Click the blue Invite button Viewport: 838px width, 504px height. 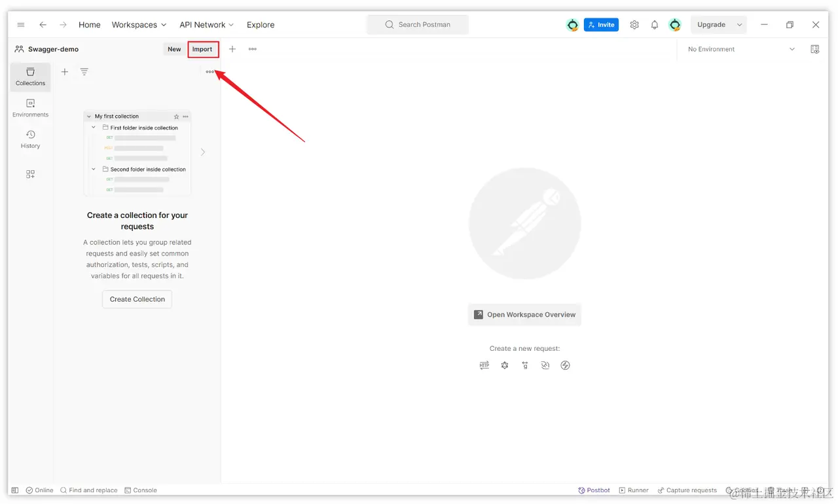[601, 25]
